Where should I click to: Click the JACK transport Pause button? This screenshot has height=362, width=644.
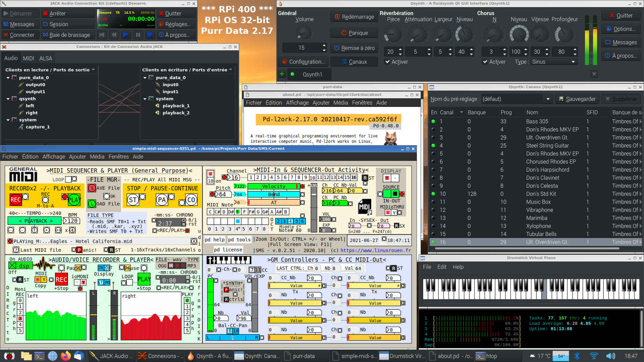138,35
